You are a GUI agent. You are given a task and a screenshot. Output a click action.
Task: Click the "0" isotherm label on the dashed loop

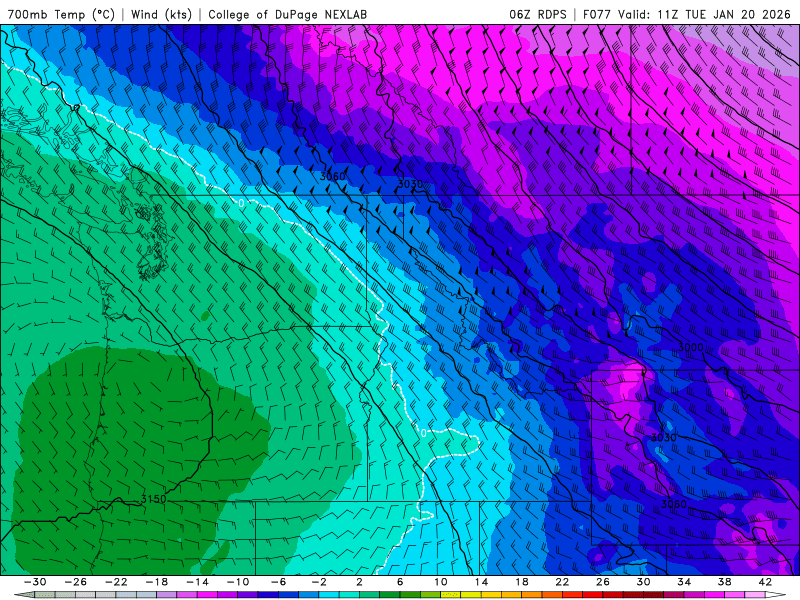(x=423, y=433)
